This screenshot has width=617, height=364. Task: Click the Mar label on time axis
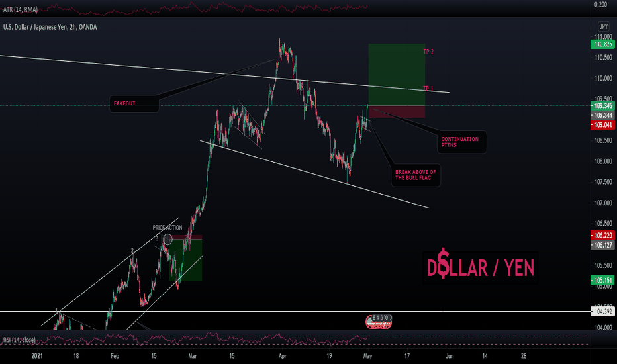(x=193, y=356)
